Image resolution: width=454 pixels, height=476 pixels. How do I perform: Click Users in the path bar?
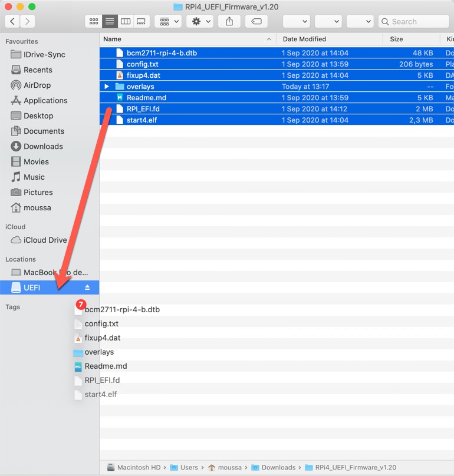(184, 467)
